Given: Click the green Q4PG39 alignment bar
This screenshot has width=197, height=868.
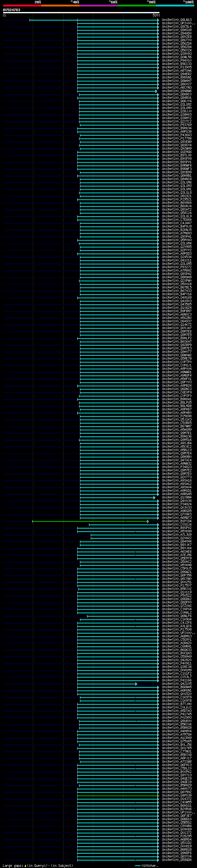Looking at the screenshot, I should 118,796.
